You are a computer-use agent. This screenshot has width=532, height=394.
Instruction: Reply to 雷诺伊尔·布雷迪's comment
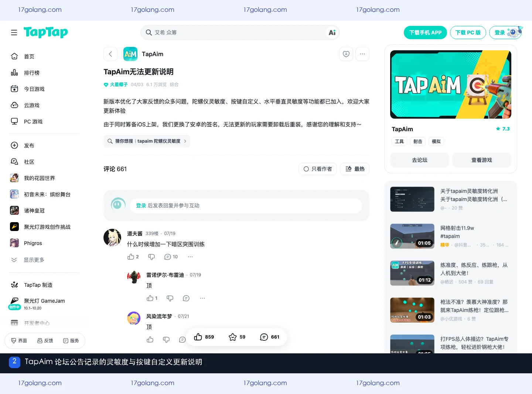tap(186, 298)
